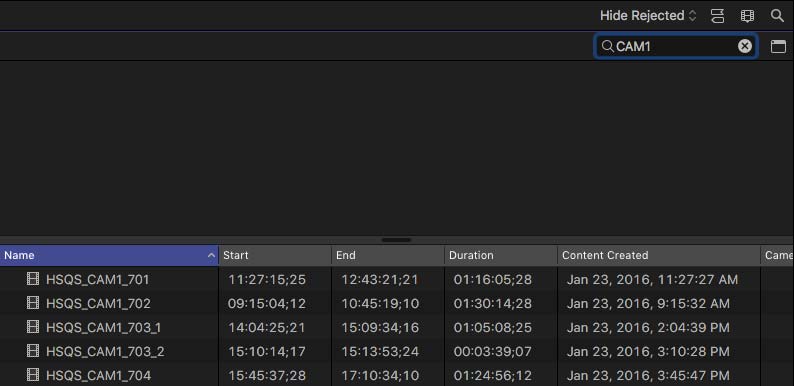Click creation date Jan 23, 2016, 9:15:32 AM

click(648, 303)
